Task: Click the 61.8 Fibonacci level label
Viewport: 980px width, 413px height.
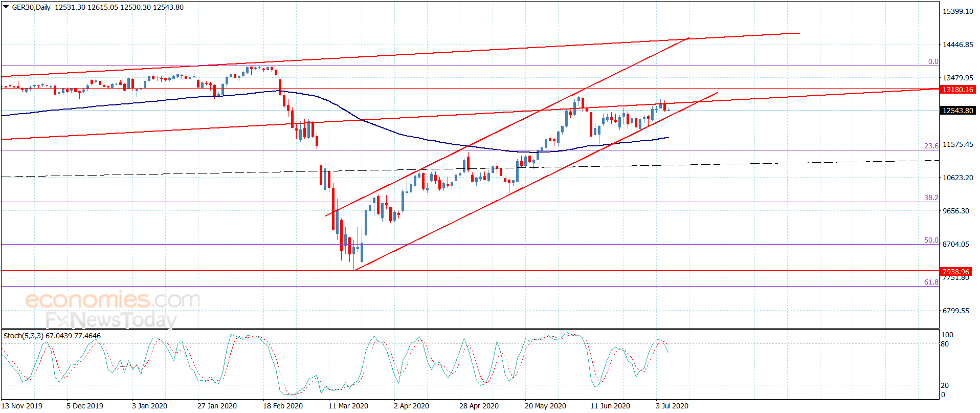Action: pyautogui.click(x=931, y=282)
